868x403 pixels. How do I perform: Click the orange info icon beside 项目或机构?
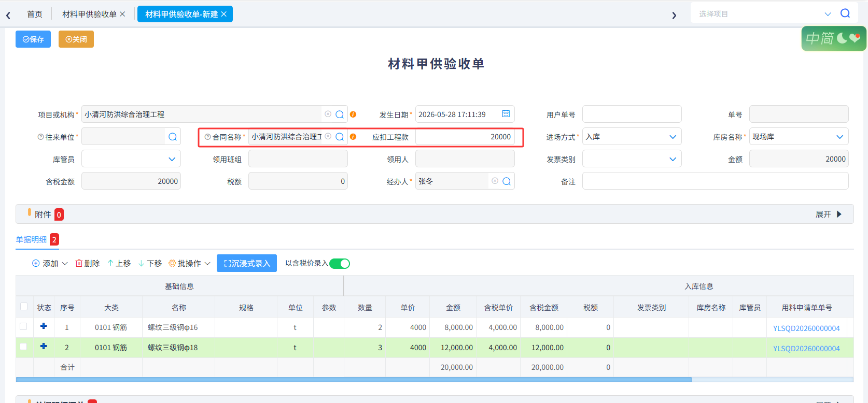pos(353,114)
